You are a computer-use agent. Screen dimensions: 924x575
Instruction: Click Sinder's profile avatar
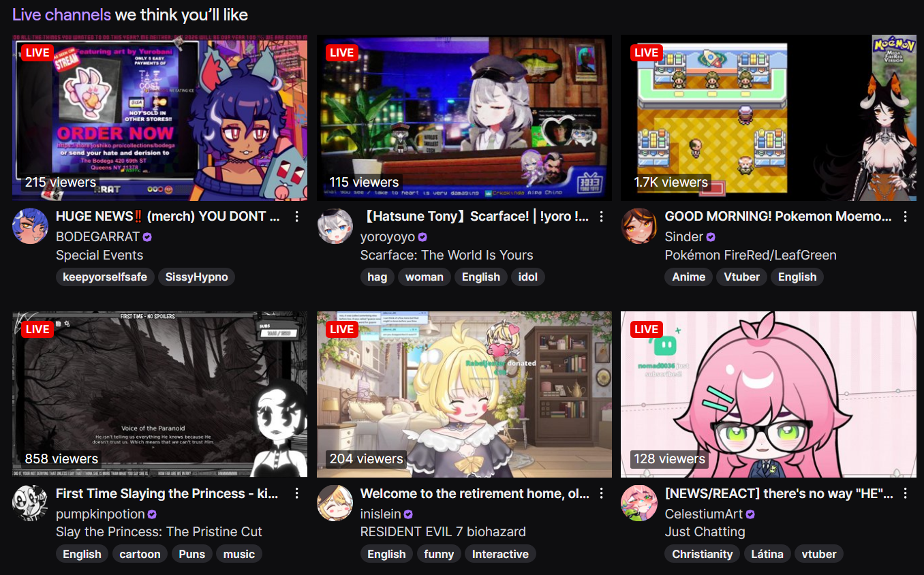639,226
